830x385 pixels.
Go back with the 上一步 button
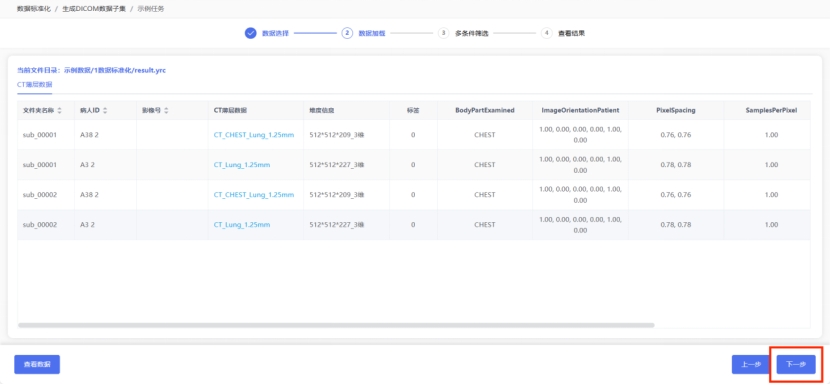point(751,364)
